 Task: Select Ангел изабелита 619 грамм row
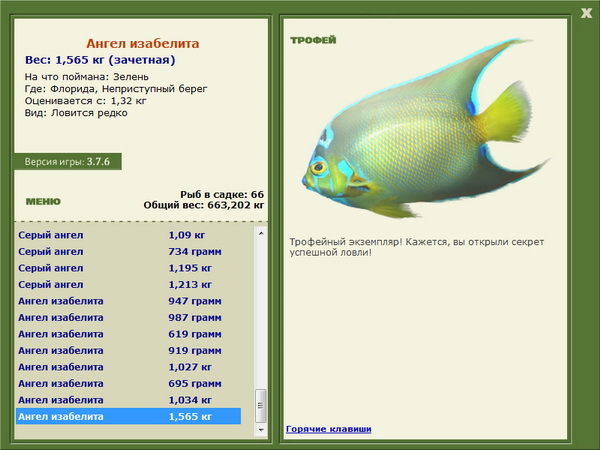tap(129, 334)
